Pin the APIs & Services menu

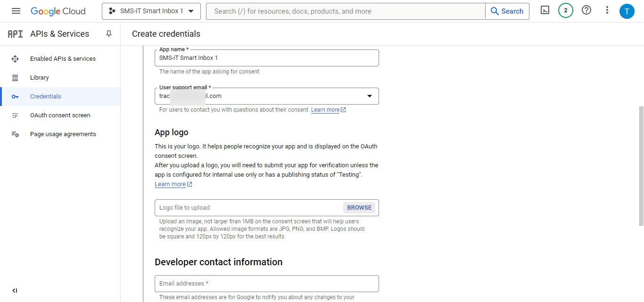coord(109,34)
